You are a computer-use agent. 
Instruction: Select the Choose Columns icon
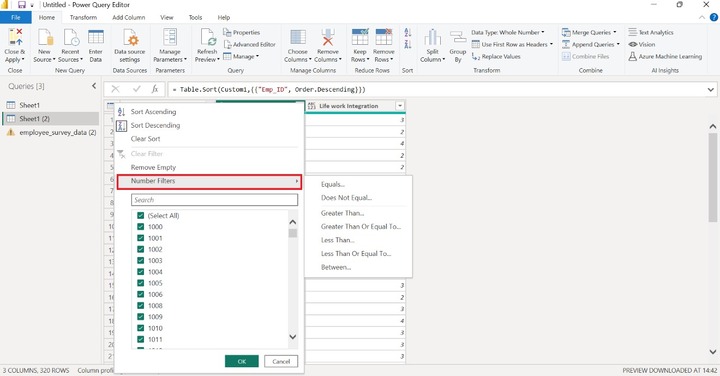coord(298,37)
